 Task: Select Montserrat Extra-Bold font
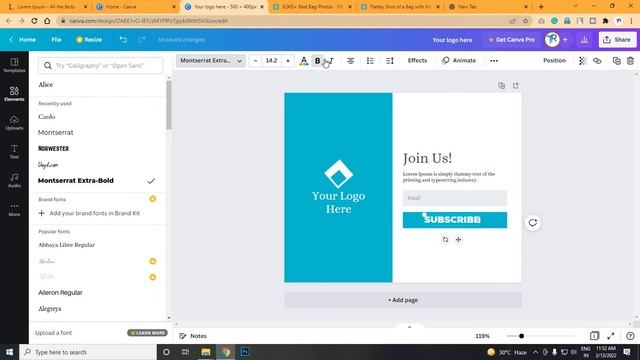(76, 180)
